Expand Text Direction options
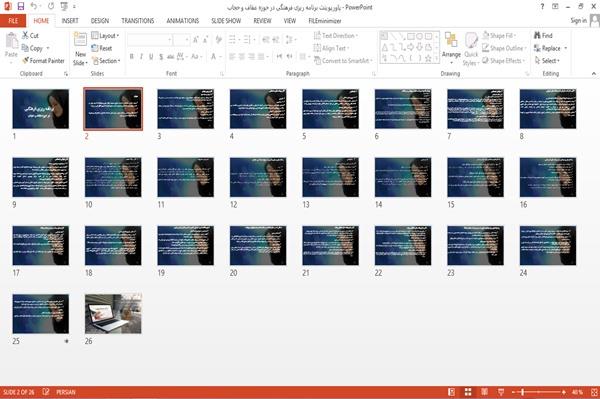Image resolution: width=600 pixels, height=399 pixels. [x=336, y=36]
